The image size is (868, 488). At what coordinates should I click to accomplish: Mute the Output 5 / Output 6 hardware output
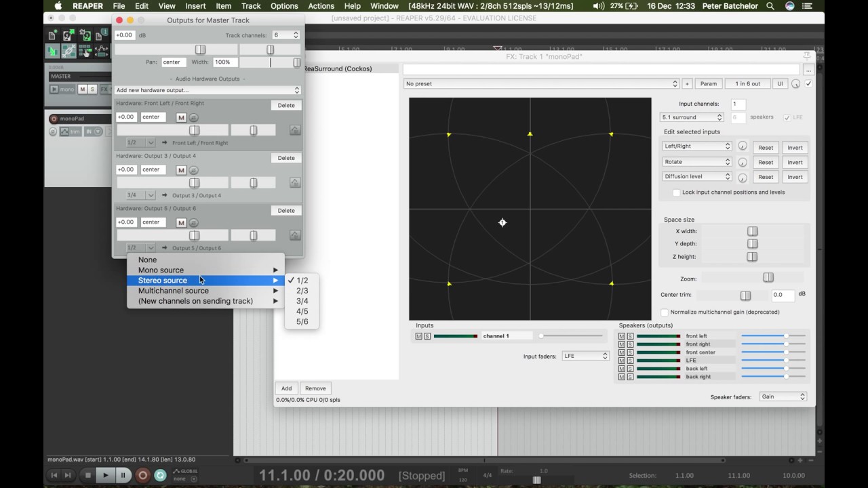[181, 222]
